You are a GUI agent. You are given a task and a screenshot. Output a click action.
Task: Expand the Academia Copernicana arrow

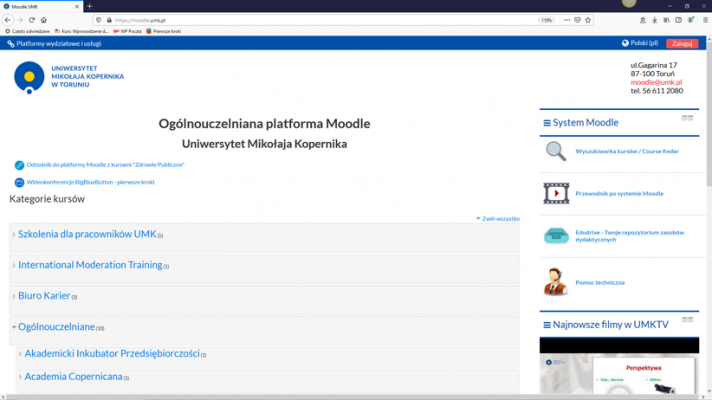tap(20, 377)
